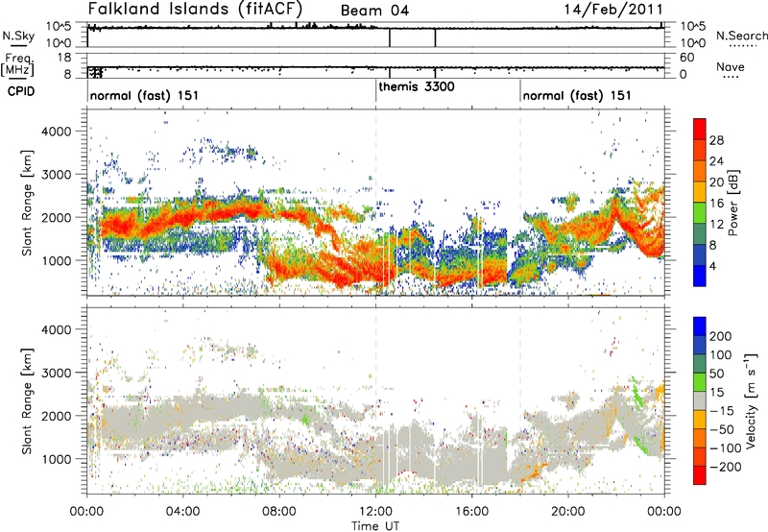Click the 'Power [dB]' colorbar label
The width and height of the screenshot is (768, 532).
732,203
